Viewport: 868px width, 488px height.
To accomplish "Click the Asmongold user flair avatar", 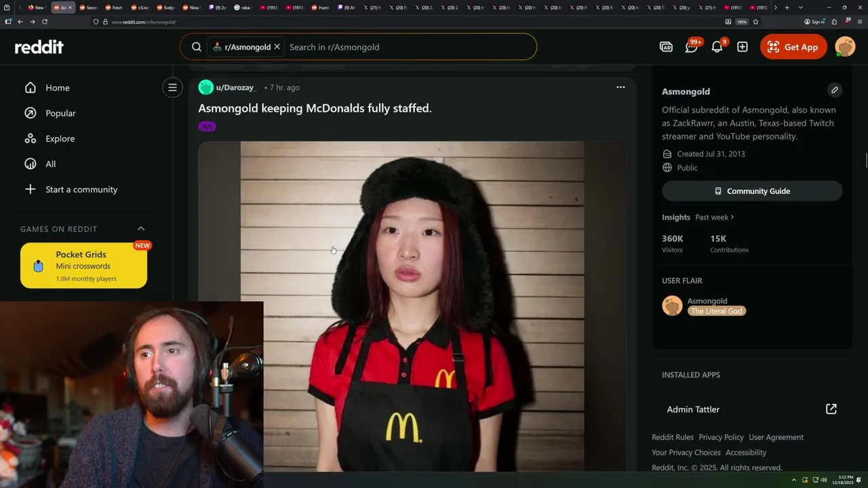I will 672,306.
